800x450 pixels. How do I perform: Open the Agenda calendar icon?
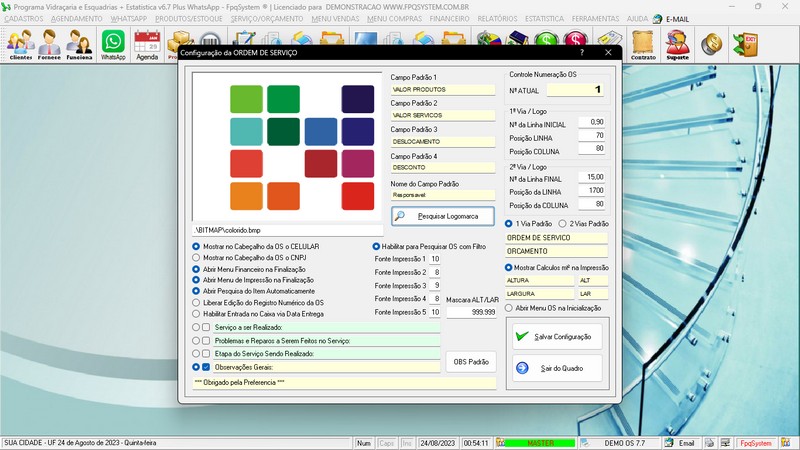[147, 44]
